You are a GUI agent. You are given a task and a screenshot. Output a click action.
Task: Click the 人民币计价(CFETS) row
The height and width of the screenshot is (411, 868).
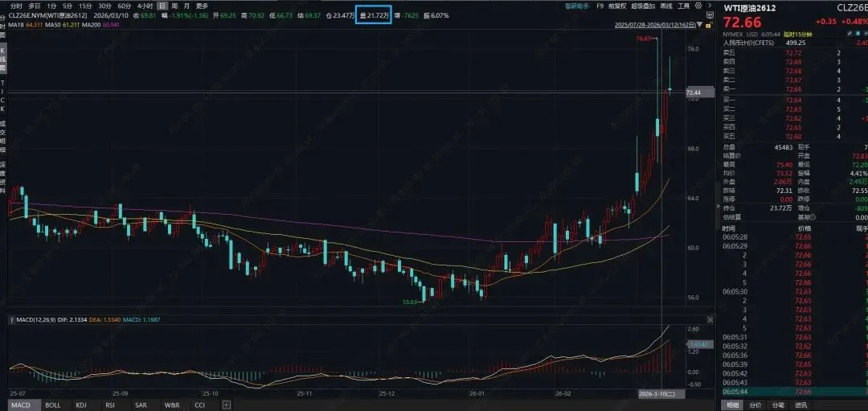pyautogui.click(x=794, y=43)
